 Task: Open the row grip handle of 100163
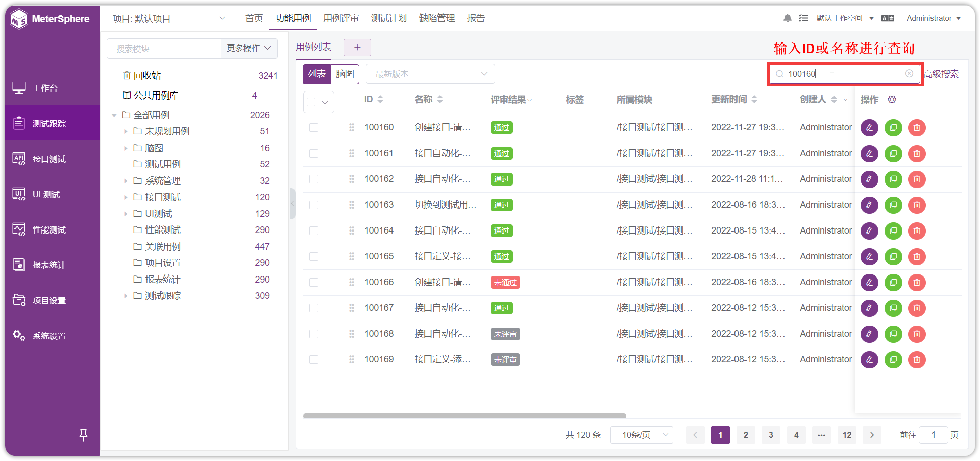(352, 205)
